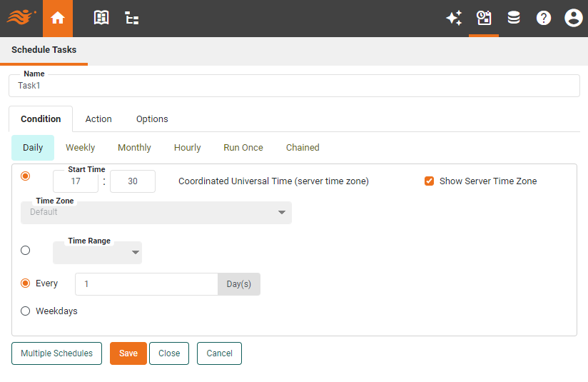588x382 pixels.
Task: Select the Time Range radio button
Action: click(x=26, y=251)
